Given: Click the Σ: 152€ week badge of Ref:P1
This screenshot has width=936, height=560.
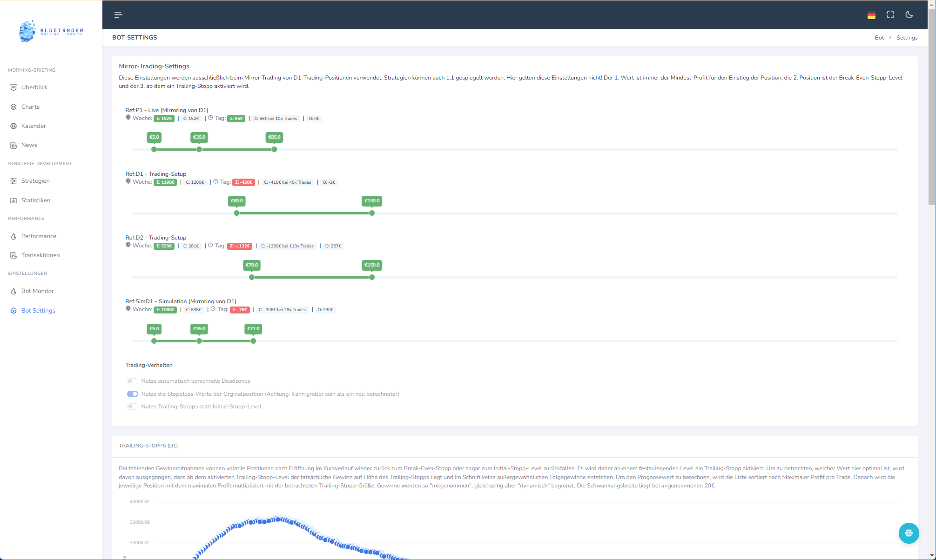Looking at the screenshot, I should point(164,119).
